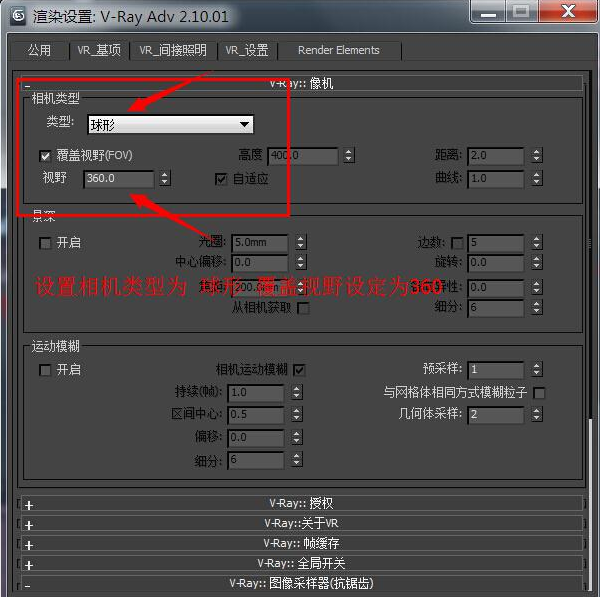This screenshot has width=600, height=597.
Task: Click the motion blur 细分 spinner arrows
Action: tap(297, 460)
